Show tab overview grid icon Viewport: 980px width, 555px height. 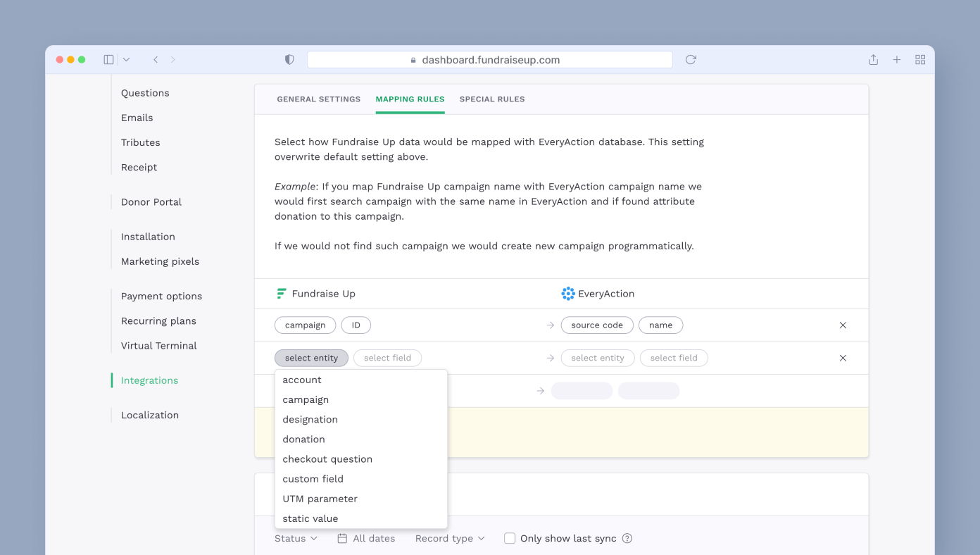[x=920, y=60]
